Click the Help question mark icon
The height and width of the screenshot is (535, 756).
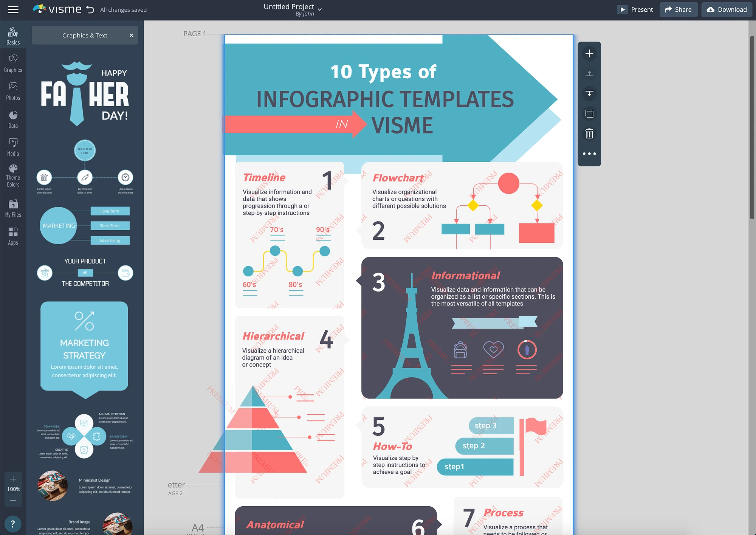(13, 523)
